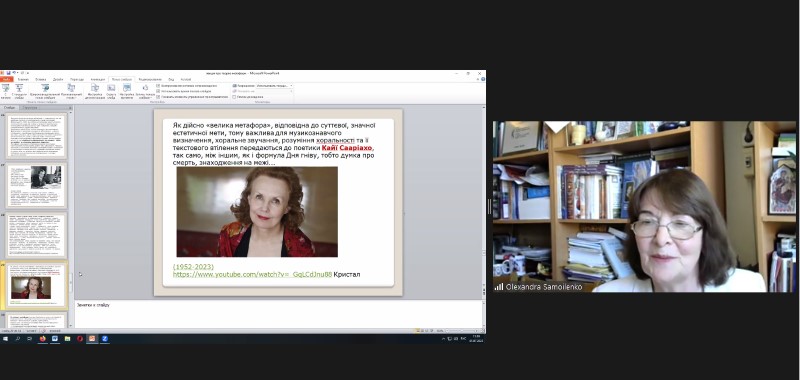Image resolution: width=800 pixels, height=380 pixels.
Task: Enable the Presenter View checkbox
Action: click(234, 96)
